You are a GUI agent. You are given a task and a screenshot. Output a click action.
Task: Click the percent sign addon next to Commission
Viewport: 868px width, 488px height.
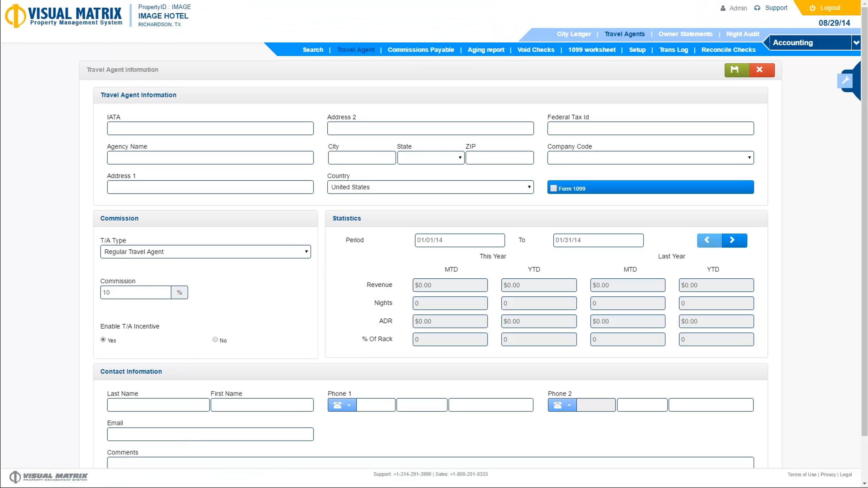coord(179,292)
